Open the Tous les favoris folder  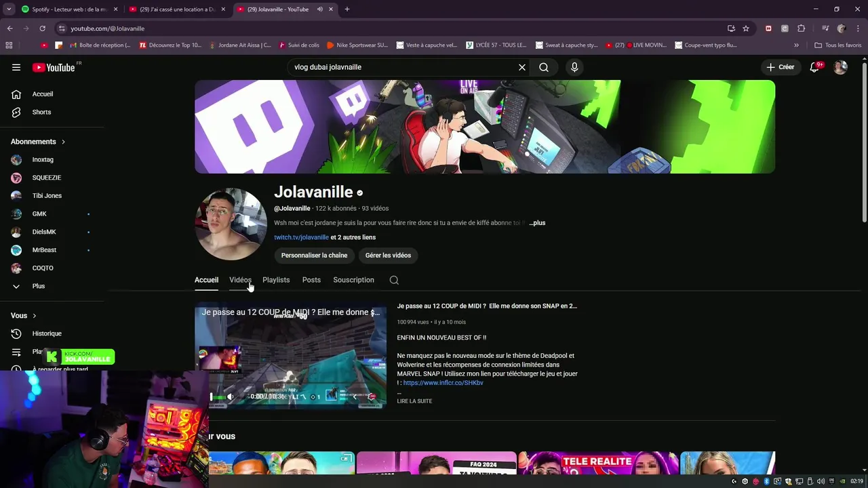(x=838, y=45)
